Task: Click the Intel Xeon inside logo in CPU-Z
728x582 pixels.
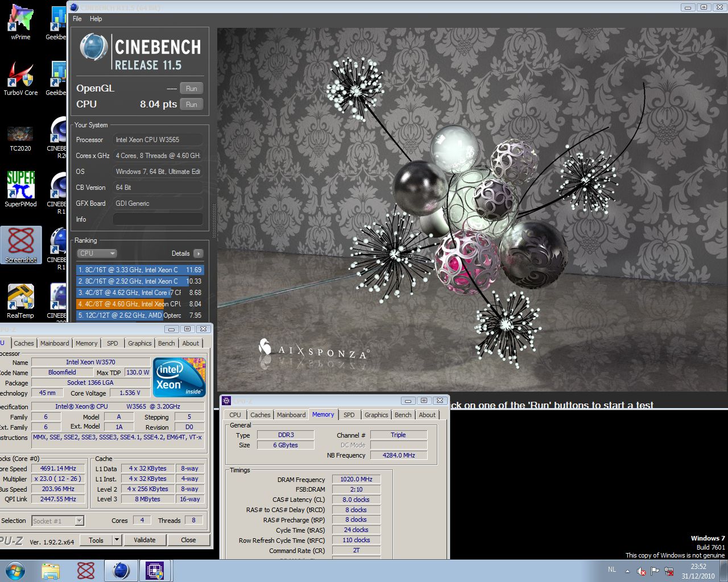Action: click(x=180, y=377)
